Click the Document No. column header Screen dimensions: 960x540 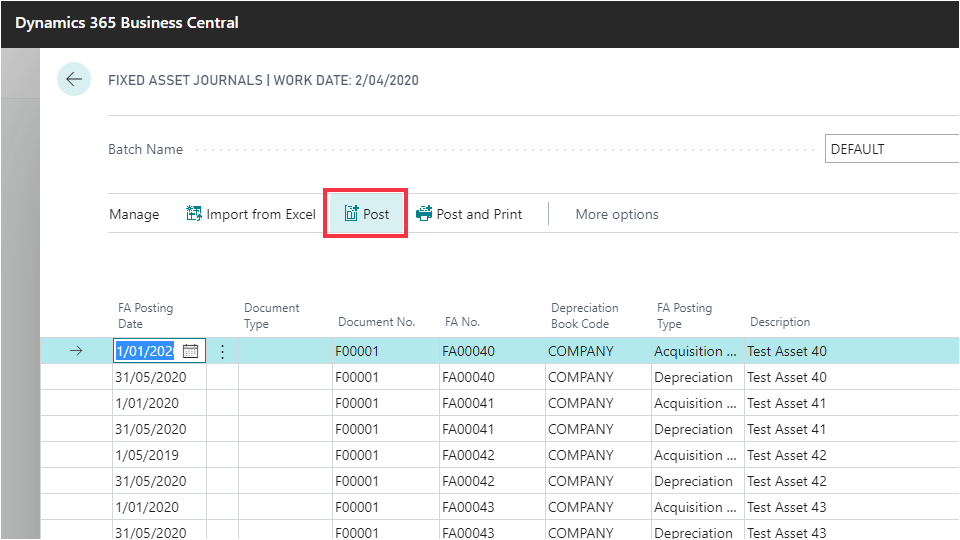(x=377, y=322)
